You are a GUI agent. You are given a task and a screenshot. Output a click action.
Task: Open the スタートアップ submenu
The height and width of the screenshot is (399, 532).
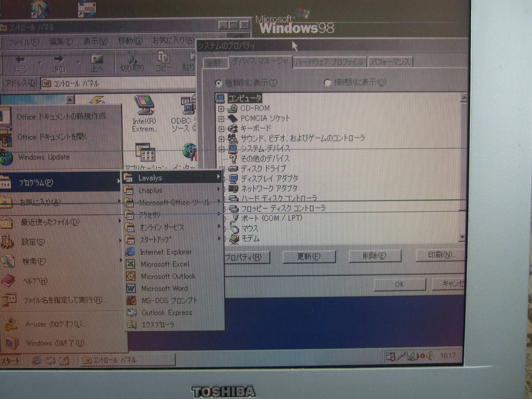(x=173, y=239)
